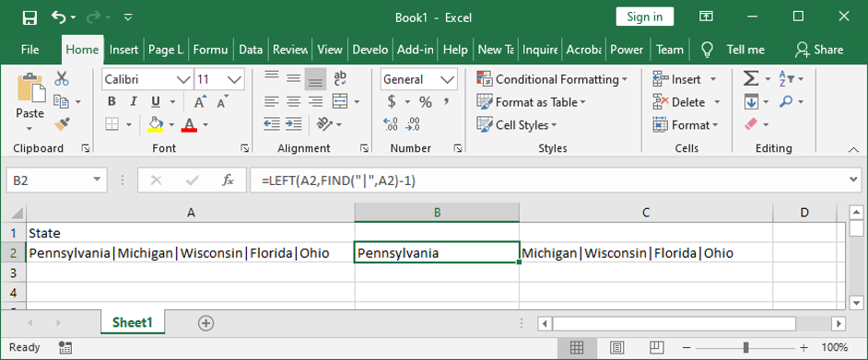868x360 pixels.
Task: Switch to the Help tab
Action: pyautogui.click(x=455, y=50)
